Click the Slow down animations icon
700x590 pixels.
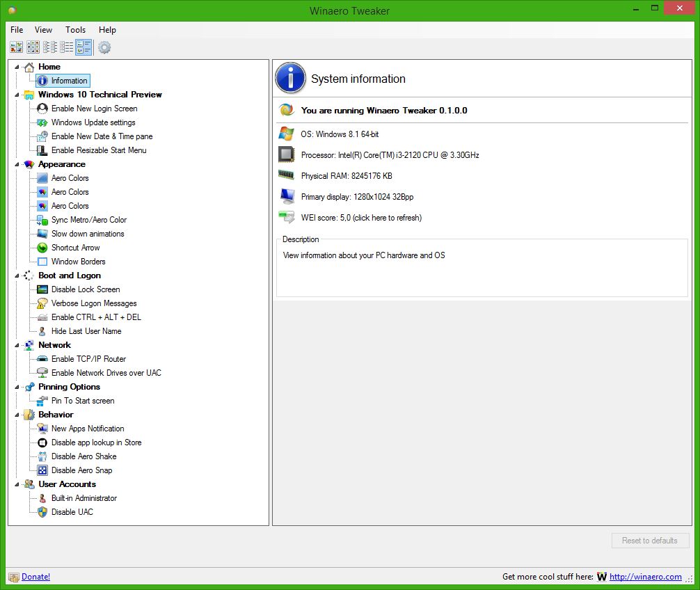(42, 234)
